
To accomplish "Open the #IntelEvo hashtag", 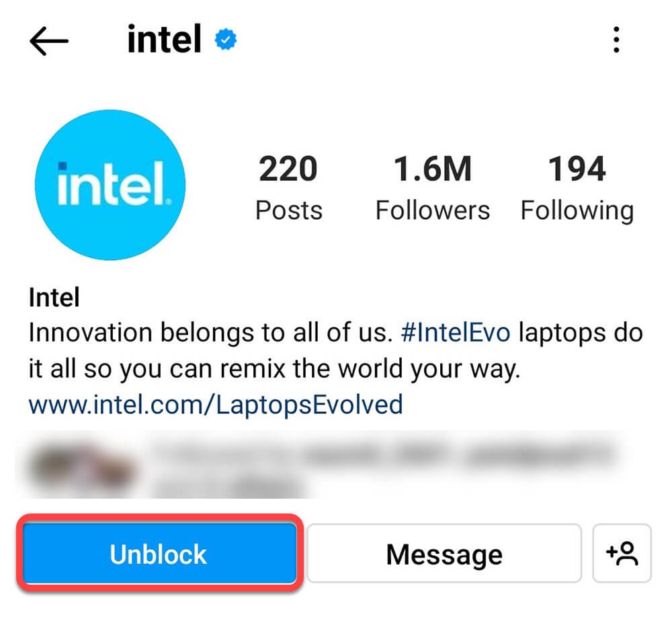I will tap(455, 333).
